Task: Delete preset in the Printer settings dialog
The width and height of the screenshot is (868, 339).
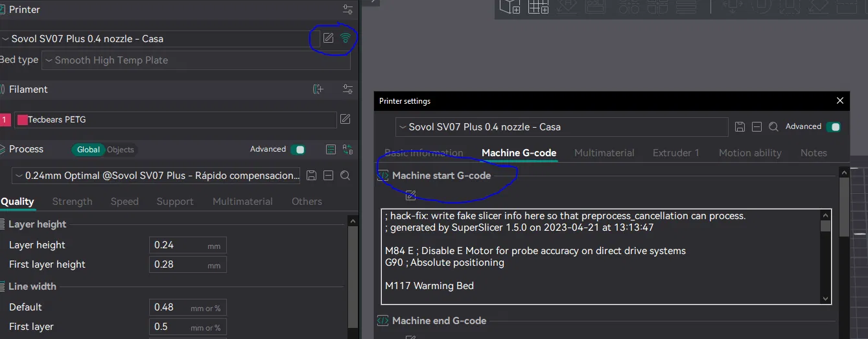Action: click(x=757, y=127)
